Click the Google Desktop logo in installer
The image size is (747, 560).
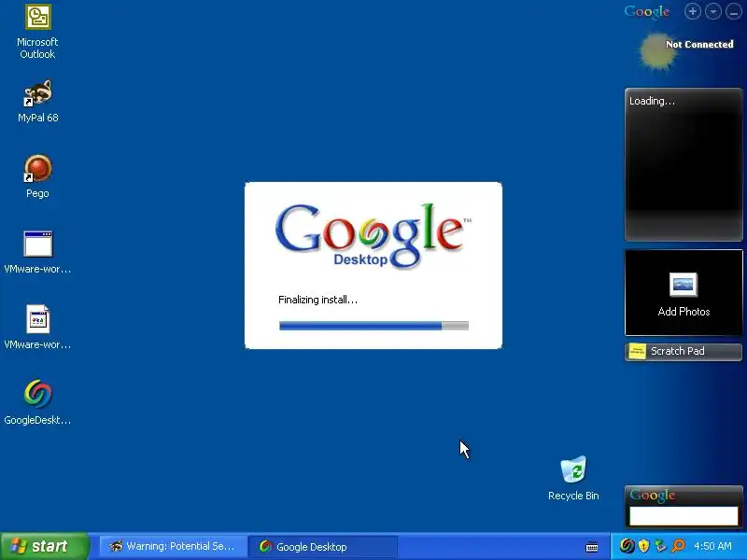(373, 235)
